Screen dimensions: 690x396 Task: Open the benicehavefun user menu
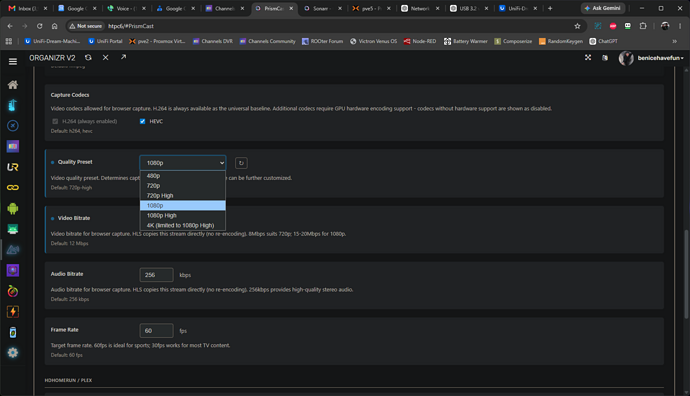click(651, 58)
